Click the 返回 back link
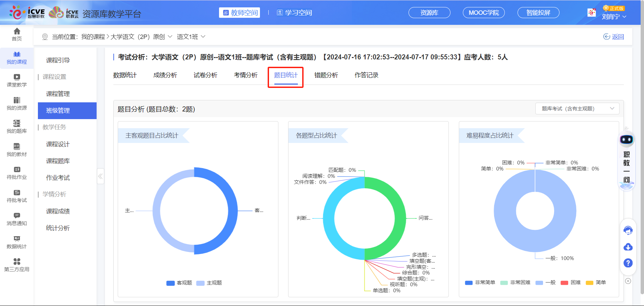Screen dimensions: 644x306 click(x=614, y=37)
